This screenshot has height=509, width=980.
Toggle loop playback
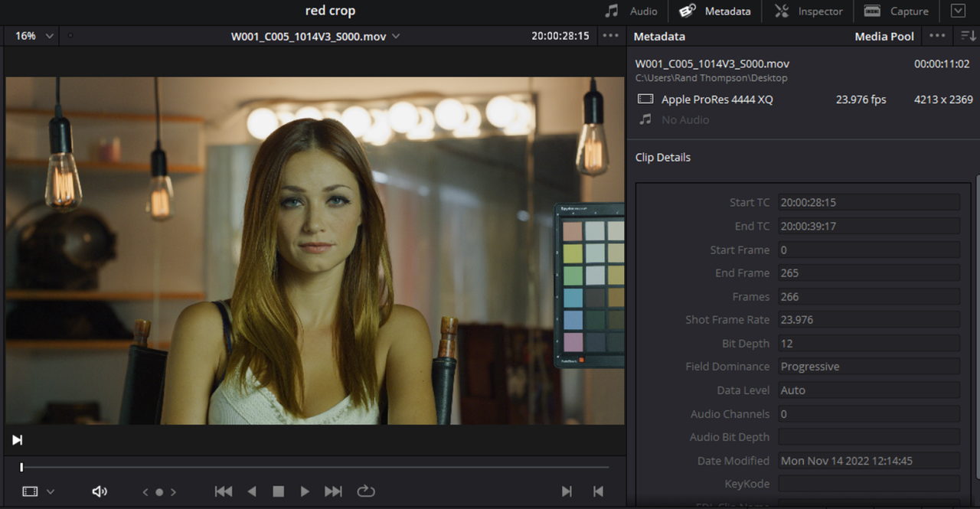point(366,491)
